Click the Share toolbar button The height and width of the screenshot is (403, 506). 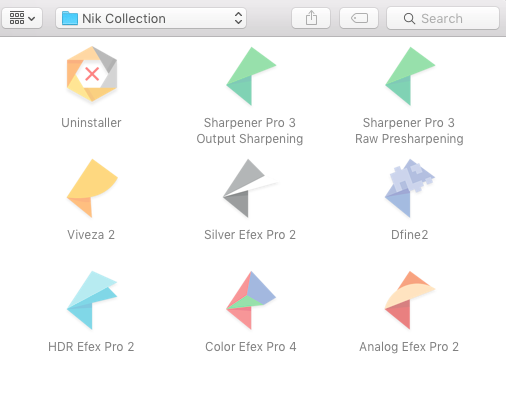tap(311, 18)
